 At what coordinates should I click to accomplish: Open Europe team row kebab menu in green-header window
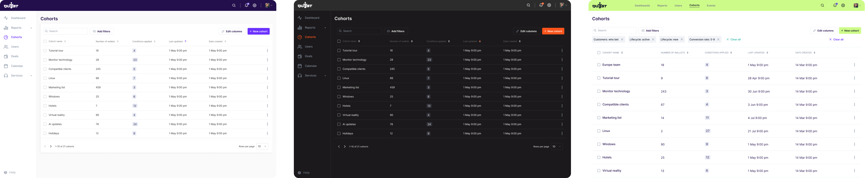coord(854,65)
